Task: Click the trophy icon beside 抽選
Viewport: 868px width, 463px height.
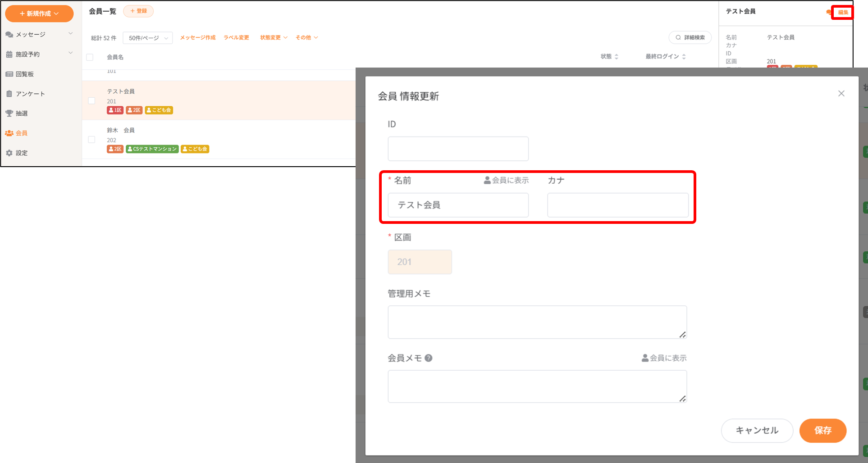Action: [x=9, y=113]
